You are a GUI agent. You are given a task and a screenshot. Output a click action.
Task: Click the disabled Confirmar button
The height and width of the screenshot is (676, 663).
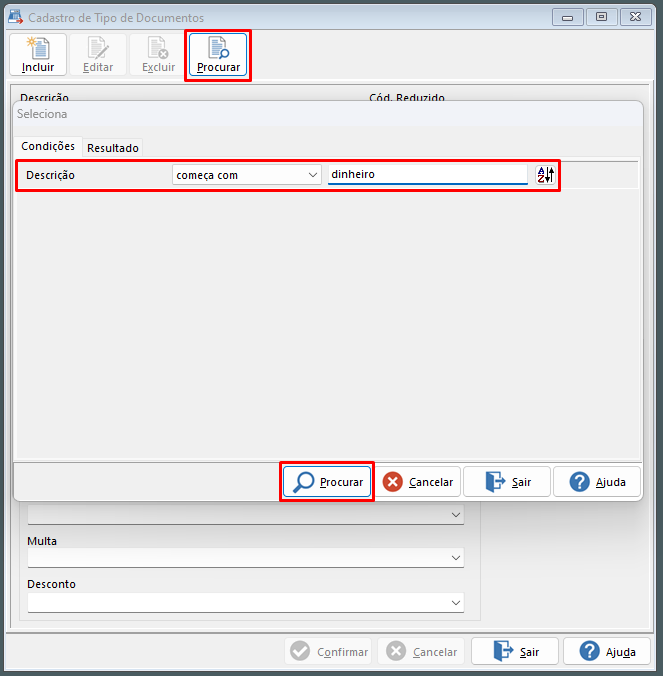pyautogui.click(x=328, y=651)
